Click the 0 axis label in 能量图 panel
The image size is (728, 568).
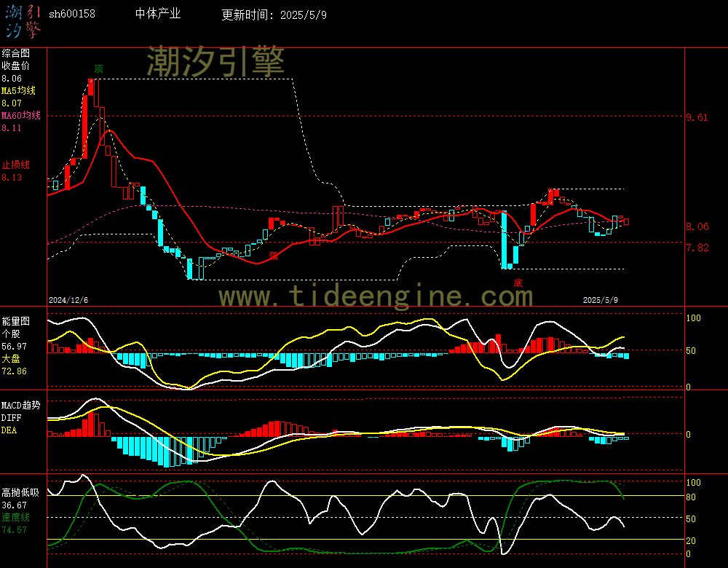coord(689,387)
